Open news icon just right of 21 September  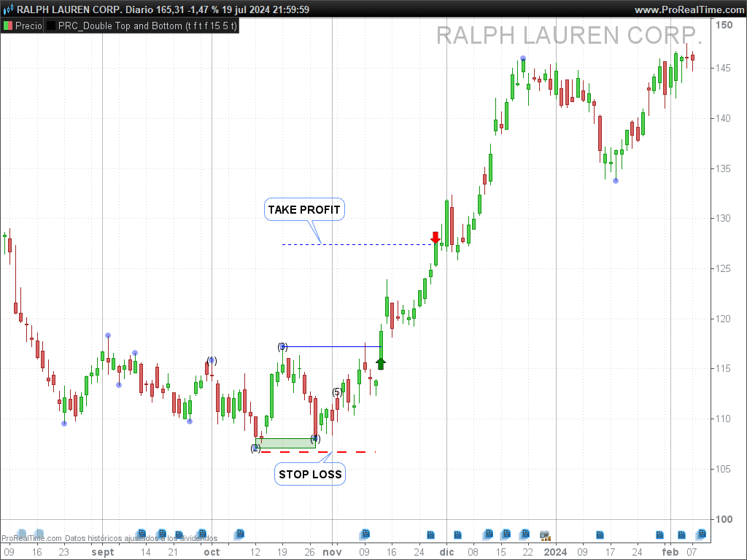coord(179,535)
